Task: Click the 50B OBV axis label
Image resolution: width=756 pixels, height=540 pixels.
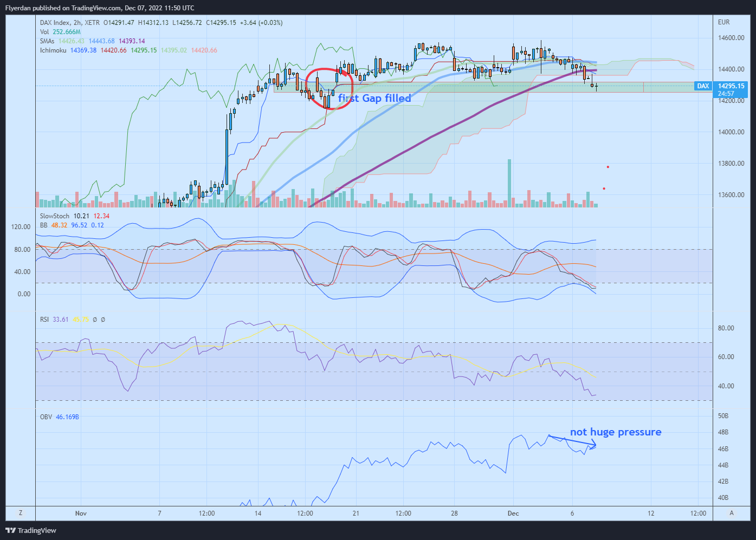Action: pos(723,416)
